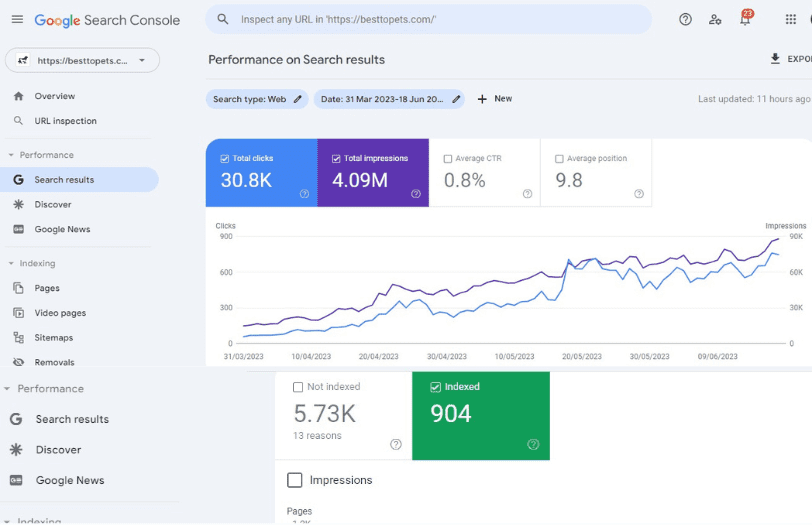This screenshot has height=525, width=812.
Task: Collapse the upper Performance section
Action: pyautogui.click(x=11, y=155)
